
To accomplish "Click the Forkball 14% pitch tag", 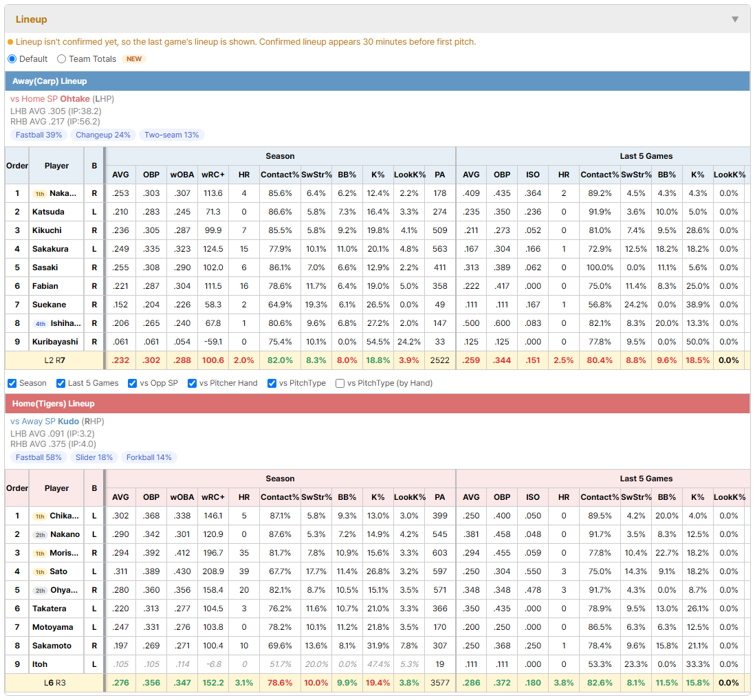I will 149,457.
